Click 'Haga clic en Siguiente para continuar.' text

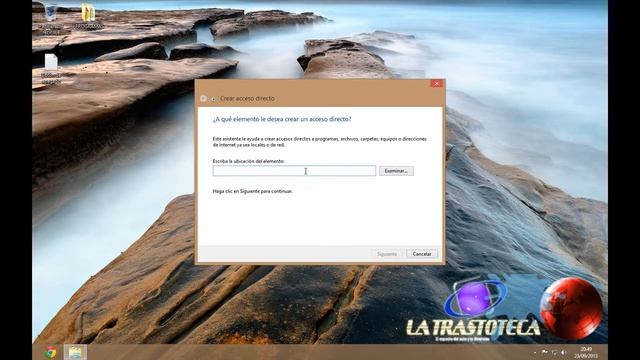point(253,191)
